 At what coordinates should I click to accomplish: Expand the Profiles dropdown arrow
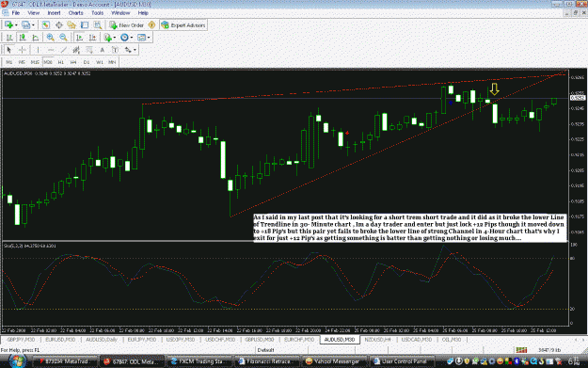coord(33,25)
